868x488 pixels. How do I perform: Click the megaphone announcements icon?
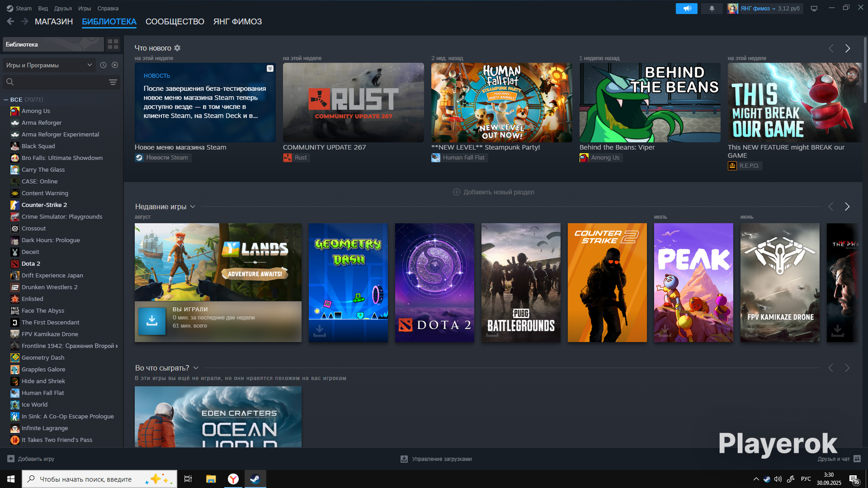pyautogui.click(x=686, y=8)
